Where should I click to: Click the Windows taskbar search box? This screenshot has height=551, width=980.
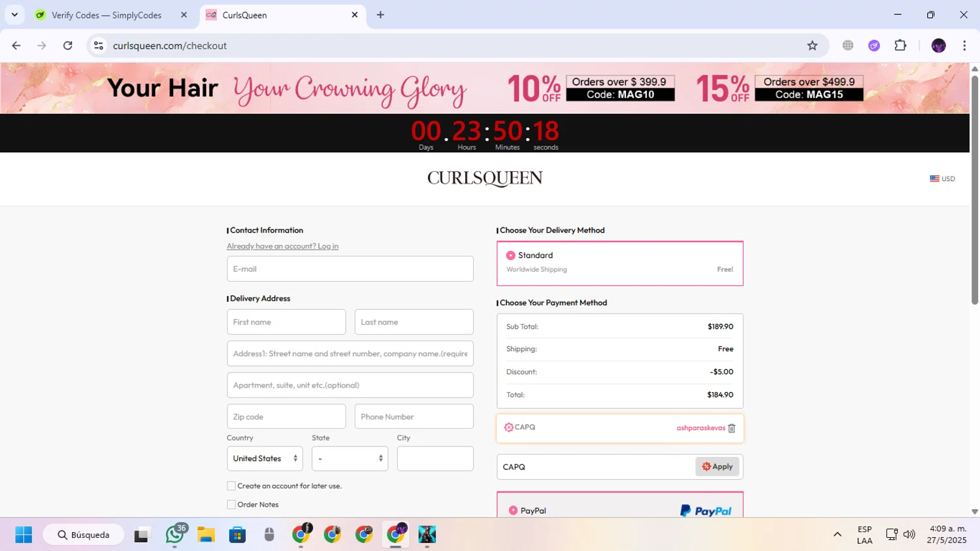point(84,535)
